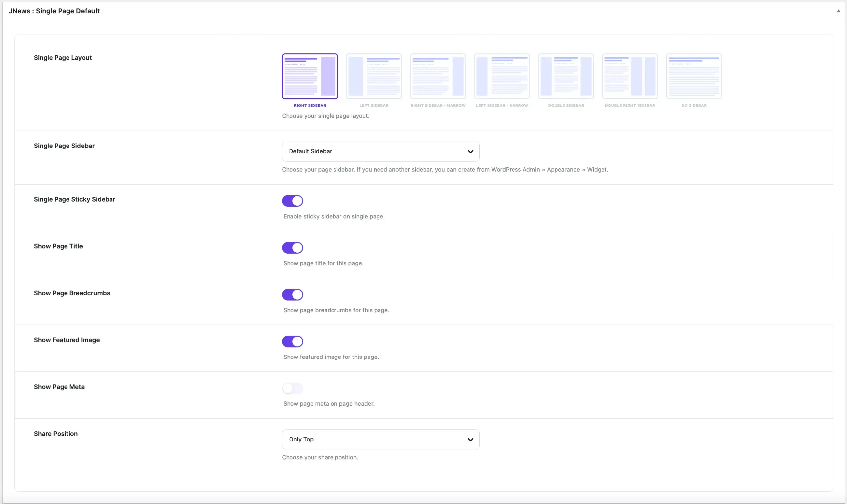The width and height of the screenshot is (847, 504).
Task: Click the No Sidebar caption label
Action: tap(694, 105)
